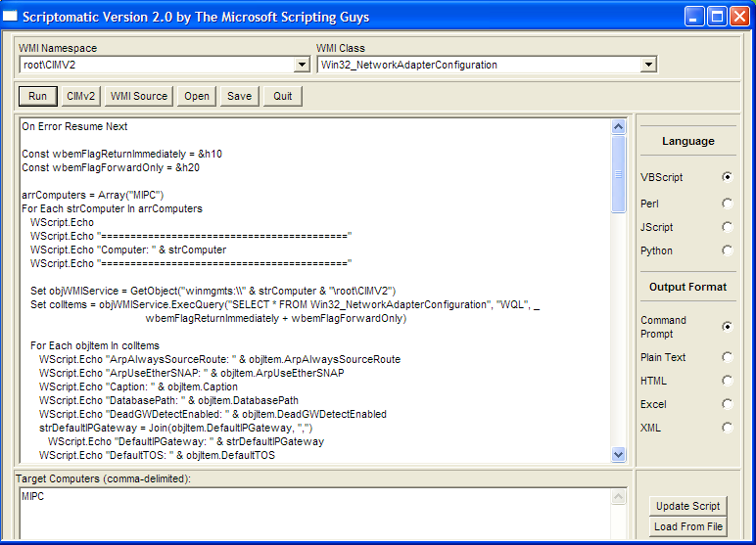Expand the WMI Class dropdown arrow

(x=648, y=65)
